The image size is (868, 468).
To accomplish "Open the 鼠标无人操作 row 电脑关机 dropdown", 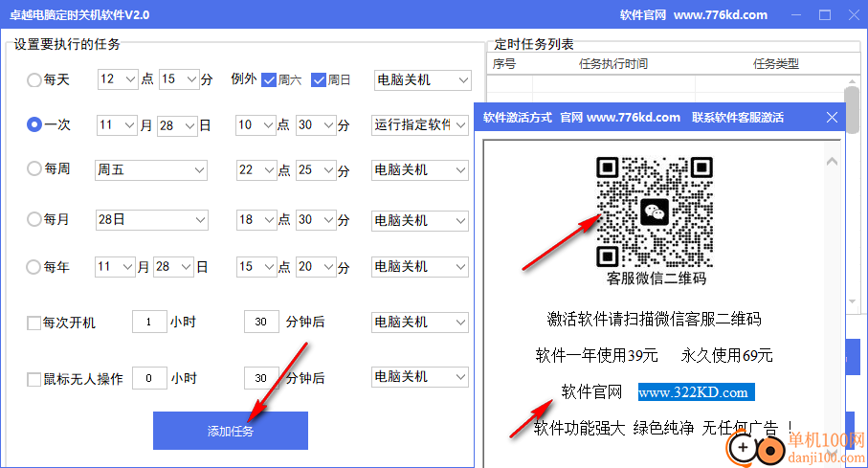I will (x=420, y=377).
